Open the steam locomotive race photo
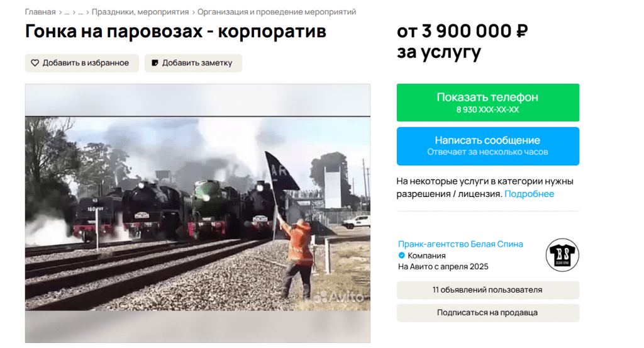644x348 pixels. coord(197,213)
